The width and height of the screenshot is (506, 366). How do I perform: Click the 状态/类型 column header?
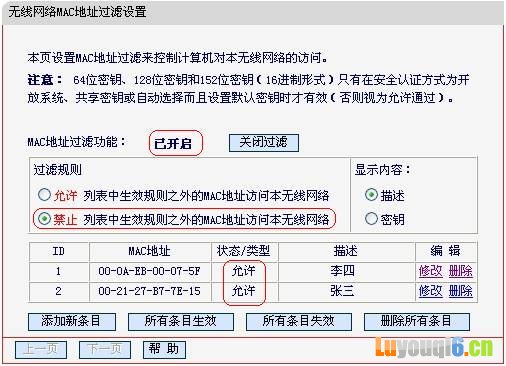tap(244, 251)
